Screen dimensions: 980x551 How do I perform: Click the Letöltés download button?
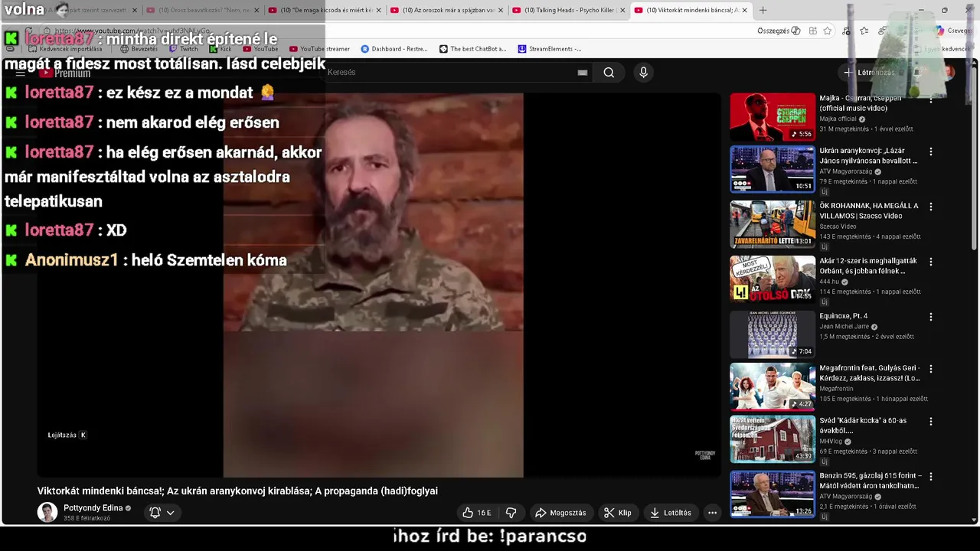tap(671, 513)
